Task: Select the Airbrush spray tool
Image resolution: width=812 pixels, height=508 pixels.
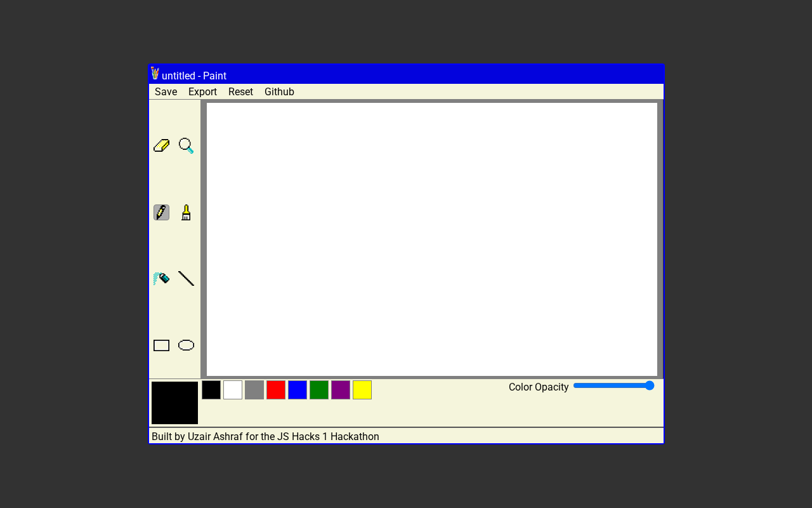Action: [x=161, y=279]
